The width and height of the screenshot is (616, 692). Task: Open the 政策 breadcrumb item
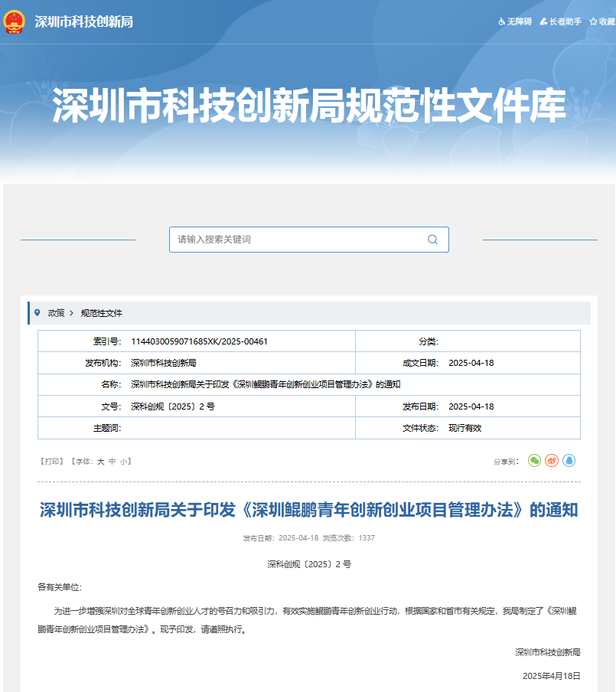(x=56, y=313)
